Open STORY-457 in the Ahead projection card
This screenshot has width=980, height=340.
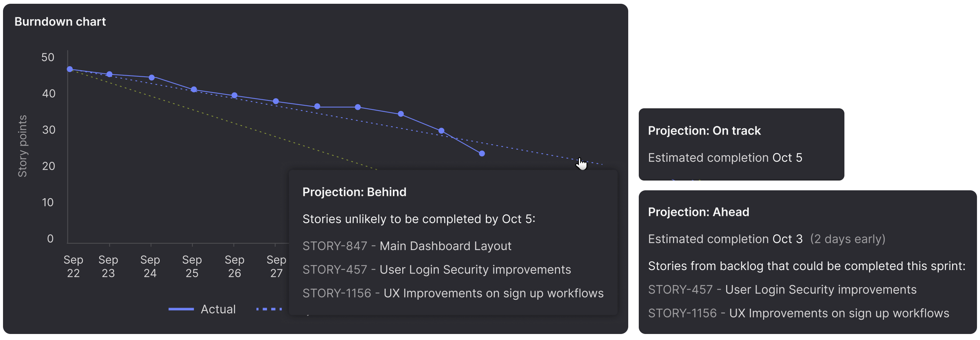782,290
